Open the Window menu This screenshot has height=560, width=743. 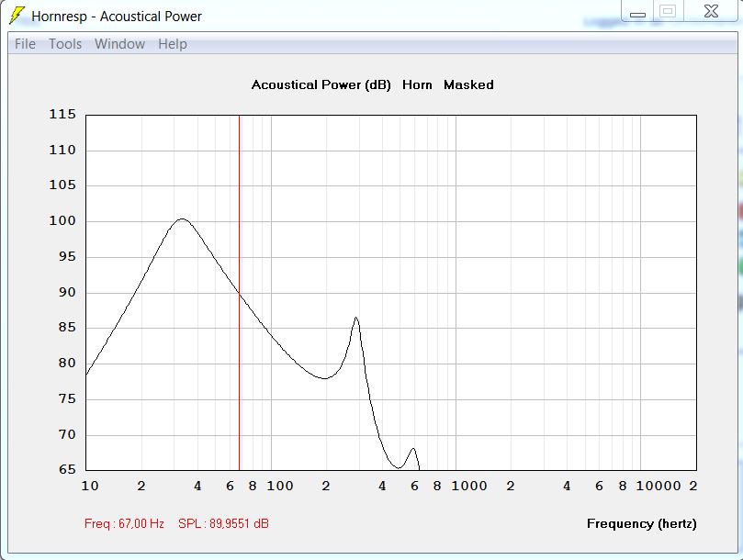tap(119, 44)
